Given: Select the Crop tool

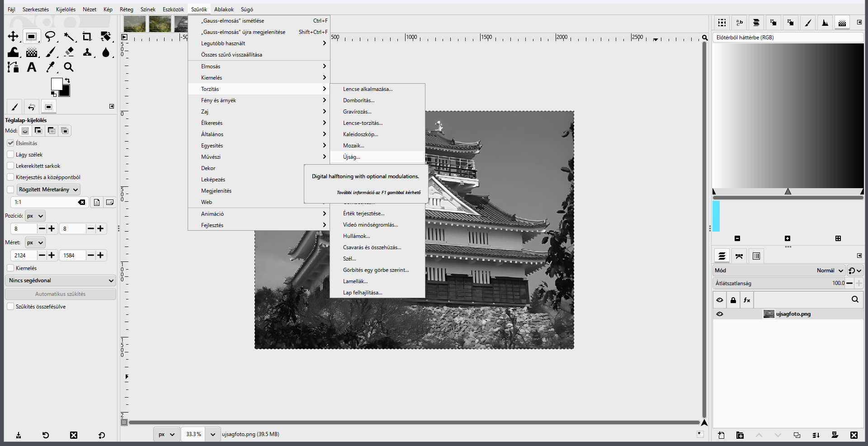Looking at the screenshot, I should pos(87,37).
